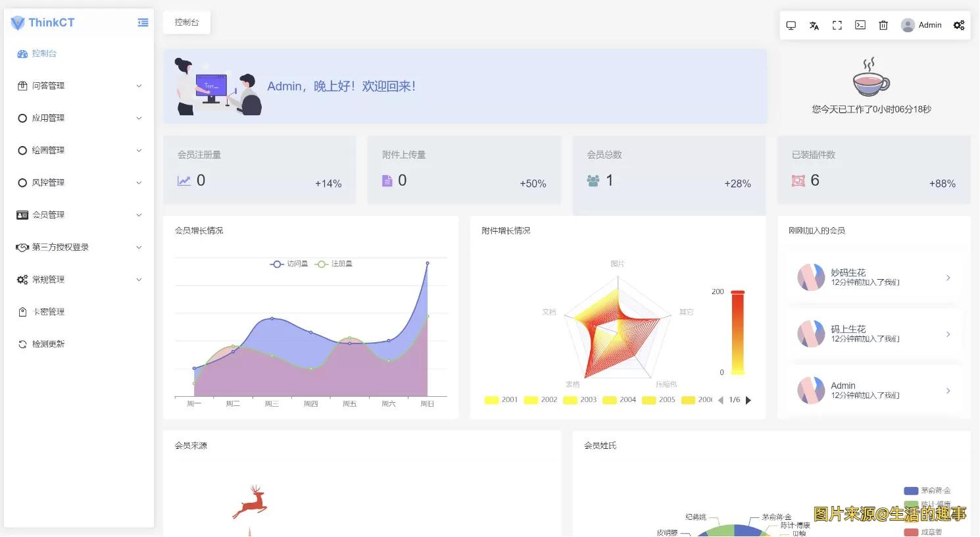Viewport: 980px width, 537px height.
Task: Expand the 第三方授权登录 menu
Action: click(79, 247)
